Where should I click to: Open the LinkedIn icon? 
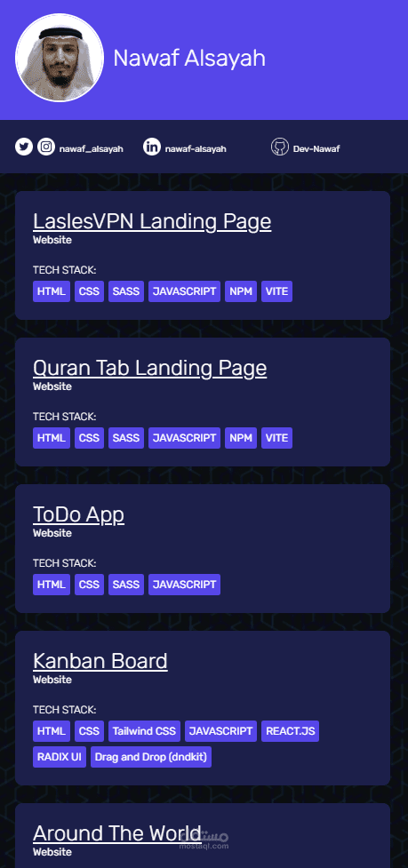152,147
